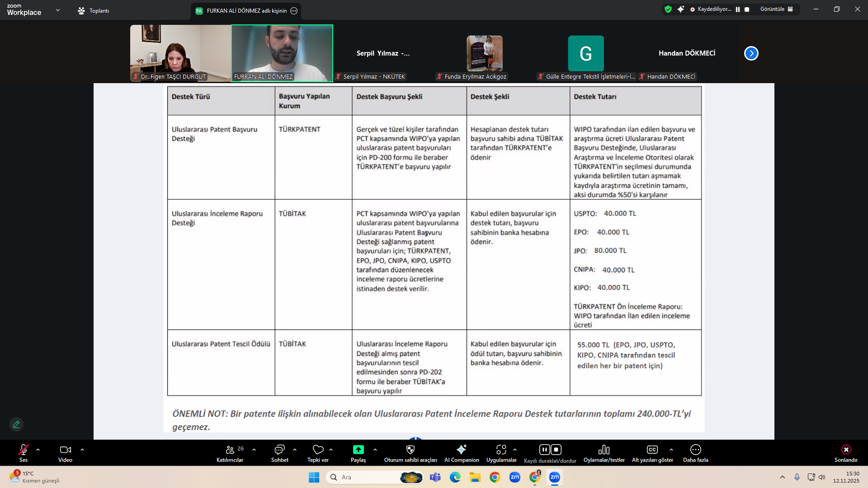Expand audio options arrow beside Ses
Image resolution: width=868 pixels, height=488 pixels.
pyautogui.click(x=38, y=450)
